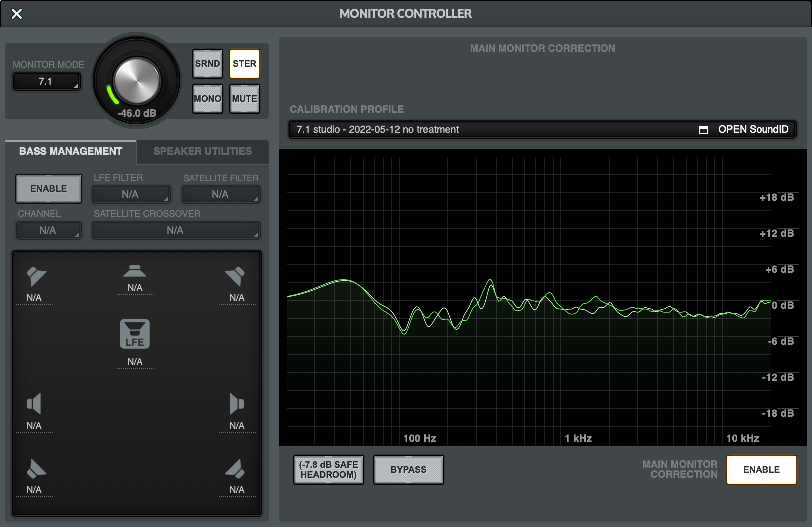Image resolution: width=812 pixels, height=527 pixels.
Task: Open the LFE Filter dropdown
Action: [x=131, y=194]
